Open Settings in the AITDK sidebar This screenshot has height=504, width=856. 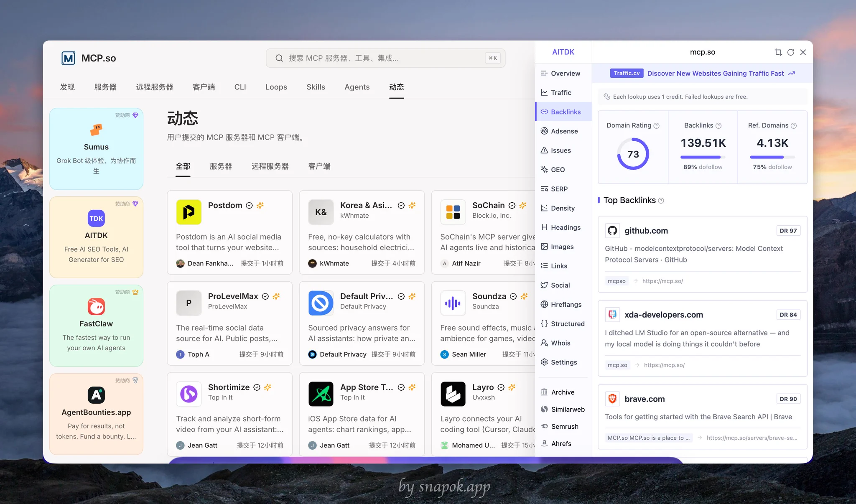[563, 361]
